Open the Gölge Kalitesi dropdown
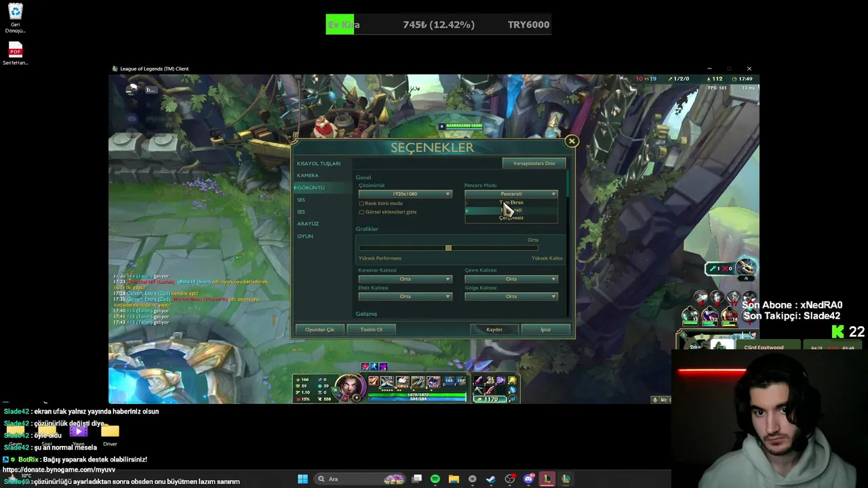This screenshot has width=868, height=488. [x=511, y=296]
